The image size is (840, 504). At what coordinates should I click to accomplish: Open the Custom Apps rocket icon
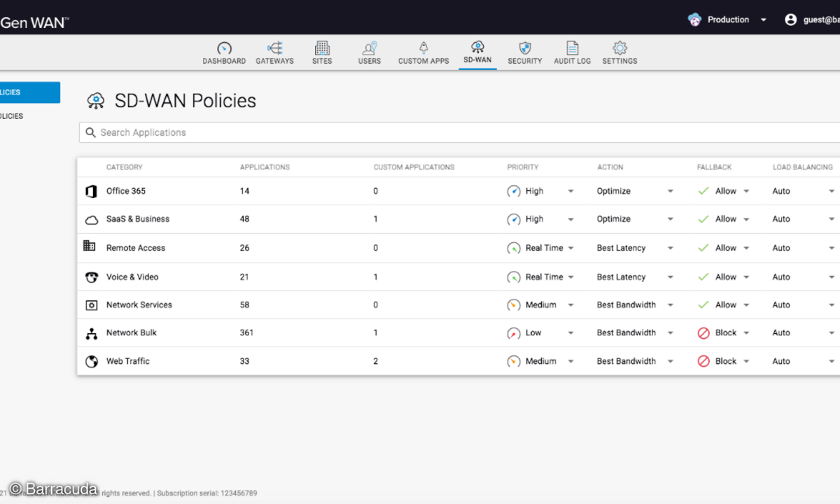tap(423, 48)
